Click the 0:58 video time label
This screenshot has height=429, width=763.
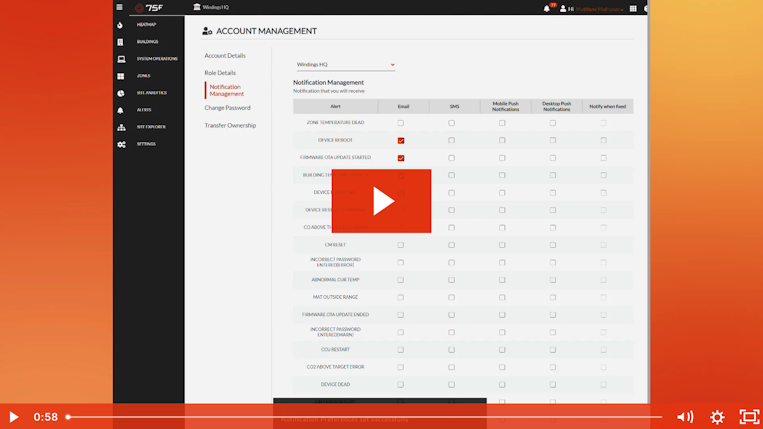coord(45,417)
